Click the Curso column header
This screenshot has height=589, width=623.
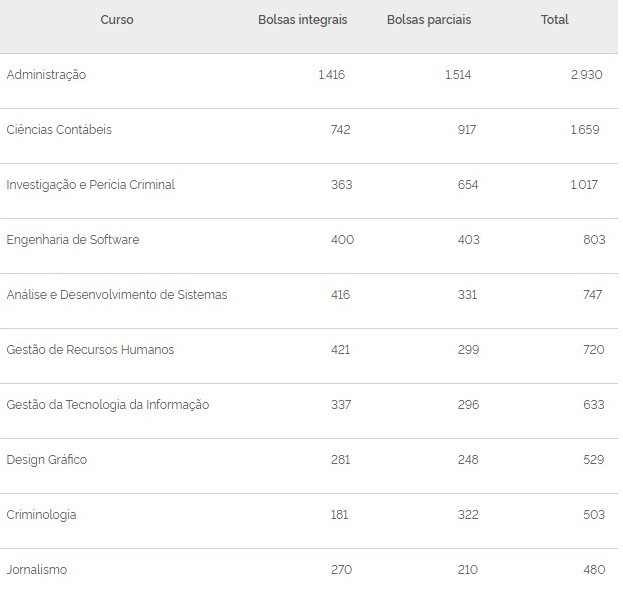117,20
